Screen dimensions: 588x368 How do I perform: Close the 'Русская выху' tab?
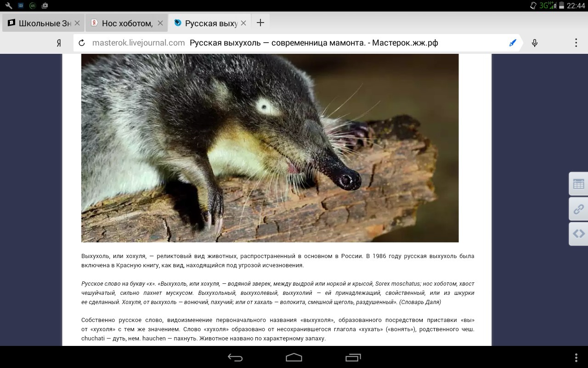tap(243, 23)
